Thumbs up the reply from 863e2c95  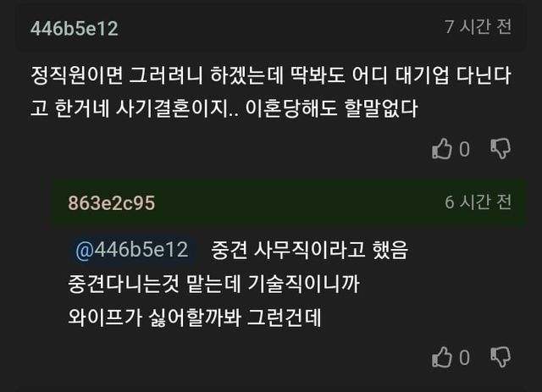click(x=442, y=358)
